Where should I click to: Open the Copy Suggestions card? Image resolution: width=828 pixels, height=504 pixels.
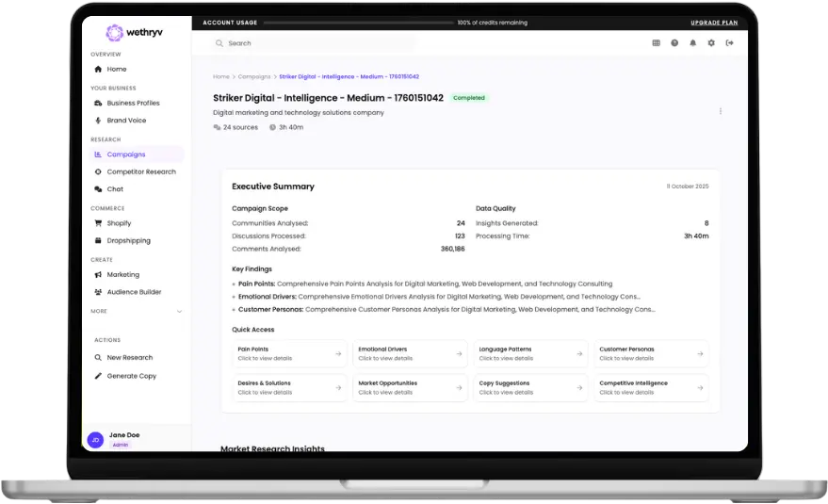coord(530,388)
